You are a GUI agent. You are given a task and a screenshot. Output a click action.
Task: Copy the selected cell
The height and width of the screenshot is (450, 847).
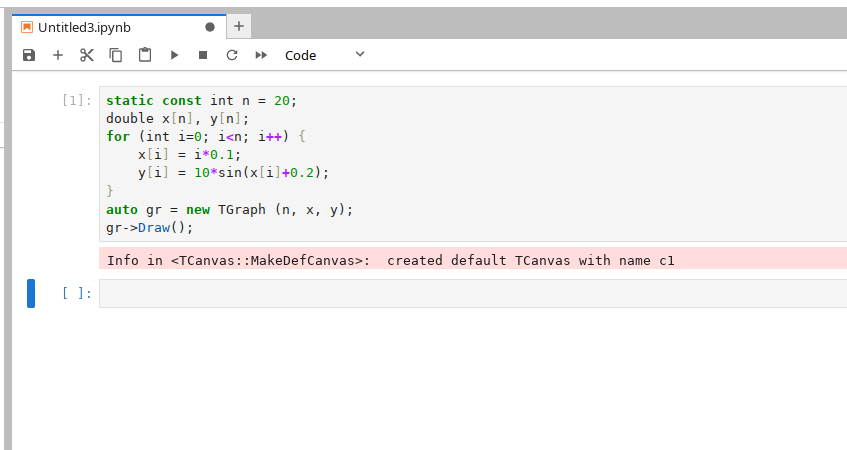116,56
